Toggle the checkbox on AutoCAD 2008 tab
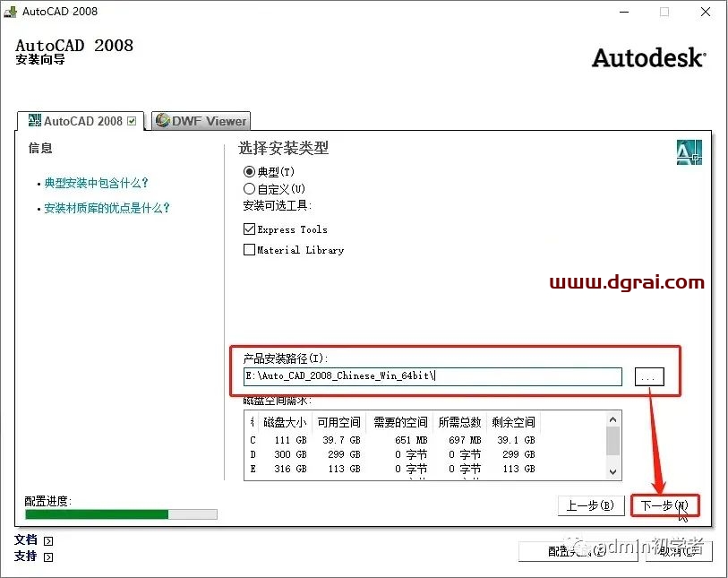The image size is (728, 578). [x=132, y=121]
